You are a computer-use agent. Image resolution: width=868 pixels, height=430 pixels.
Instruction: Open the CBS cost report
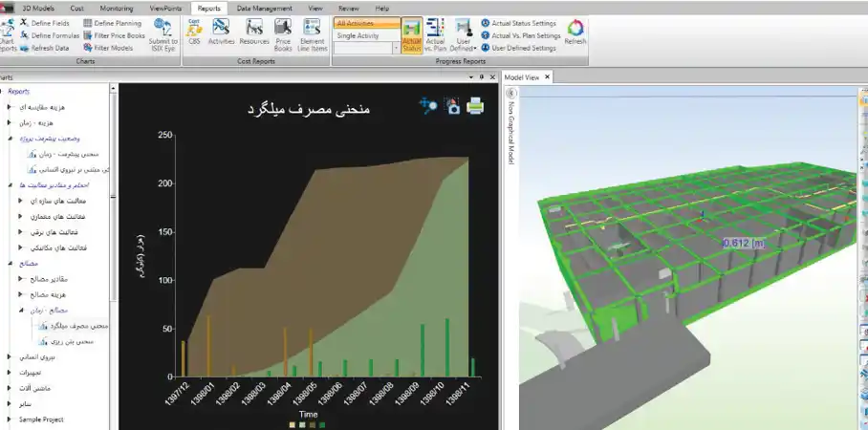coord(194,32)
